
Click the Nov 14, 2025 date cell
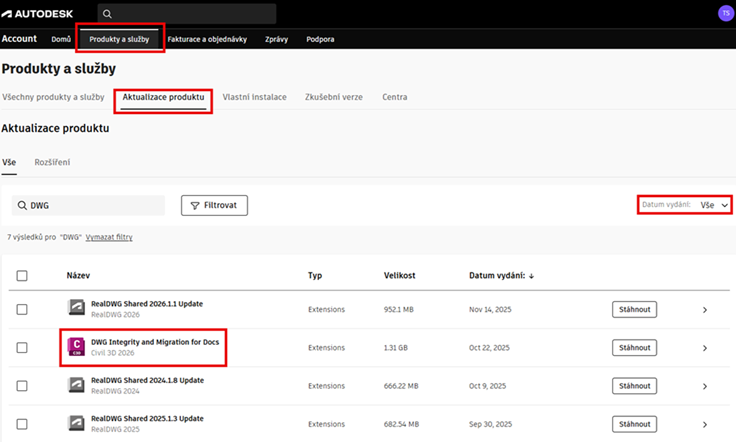pos(490,309)
